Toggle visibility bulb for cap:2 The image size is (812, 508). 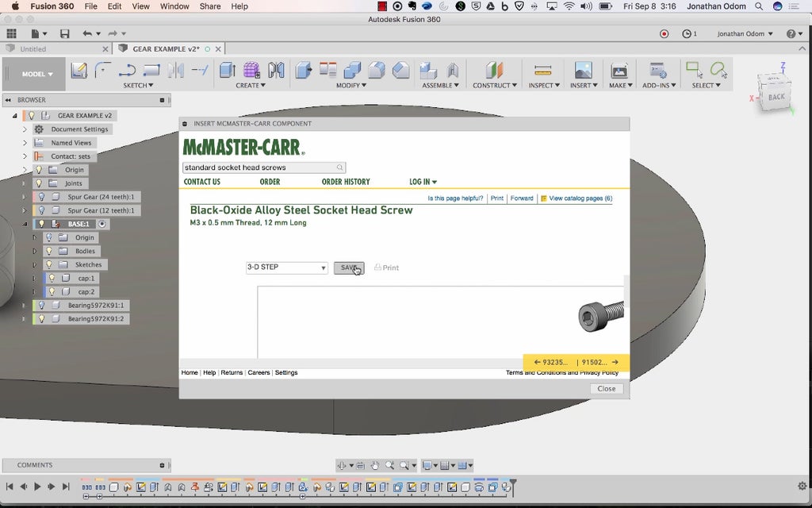[52, 291]
